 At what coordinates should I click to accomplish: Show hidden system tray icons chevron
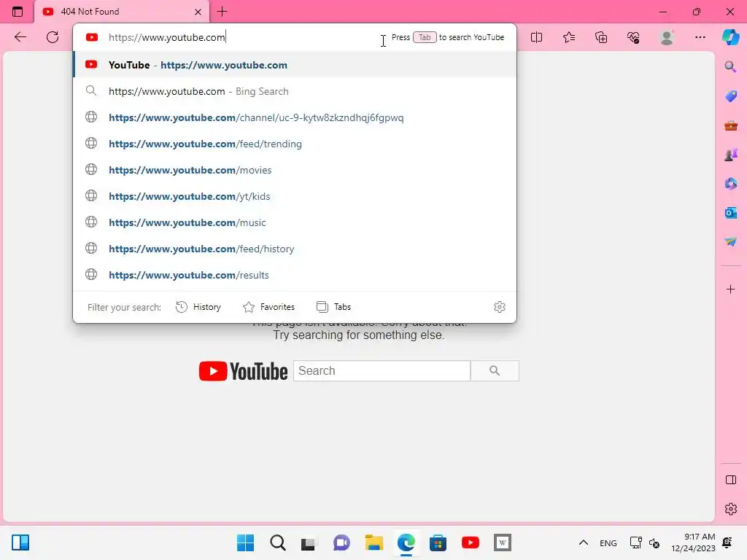click(x=583, y=542)
